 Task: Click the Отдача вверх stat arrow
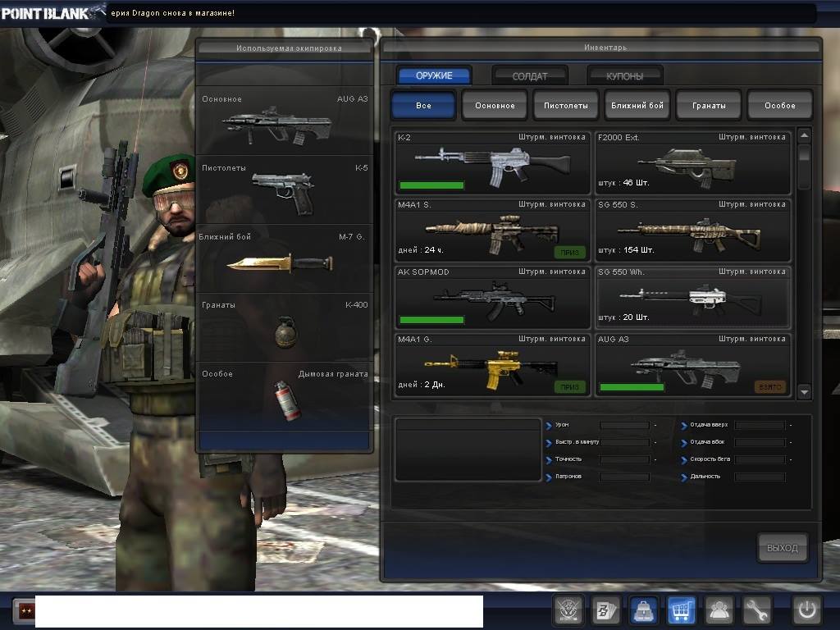coord(684,426)
